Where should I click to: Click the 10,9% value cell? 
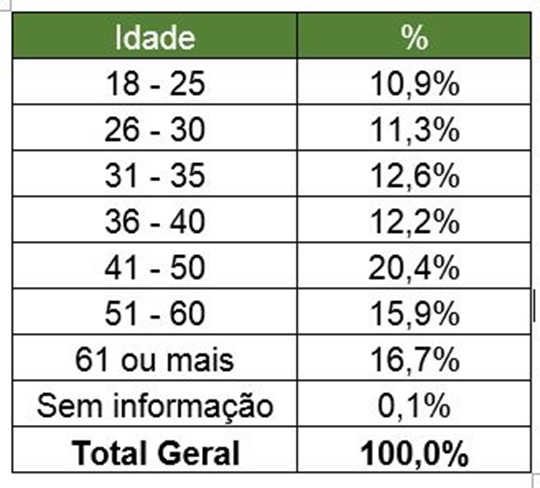pyautogui.click(x=414, y=81)
